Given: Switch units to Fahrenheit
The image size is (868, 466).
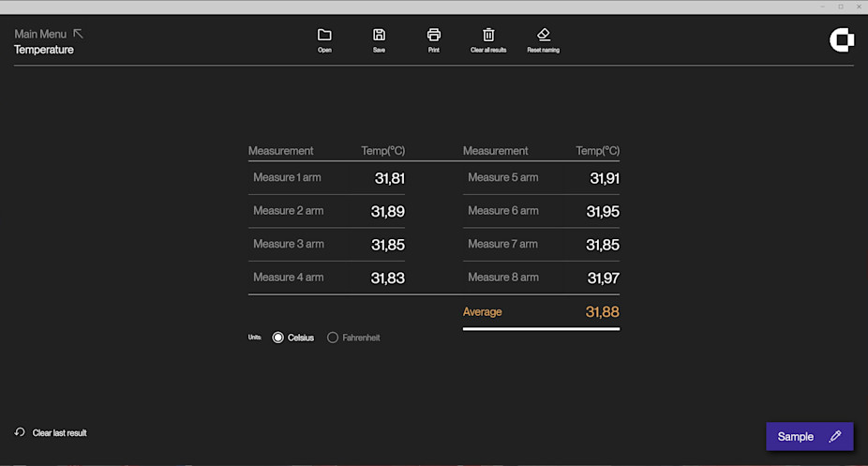Looking at the screenshot, I should 333,338.
